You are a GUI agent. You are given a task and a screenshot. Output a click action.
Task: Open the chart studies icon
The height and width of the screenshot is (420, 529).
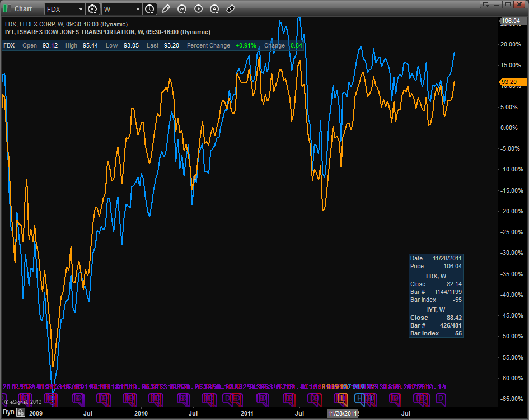tap(182, 9)
